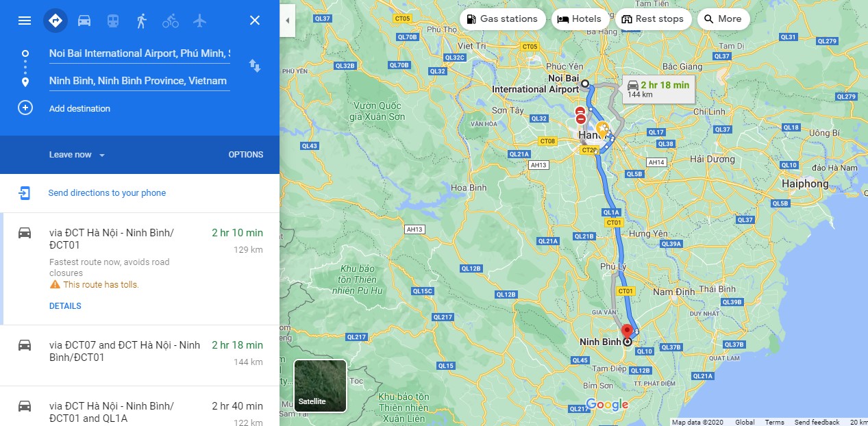Choose best travel mode icon
The height and width of the screenshot is (426, 868).
click(55, 21)
